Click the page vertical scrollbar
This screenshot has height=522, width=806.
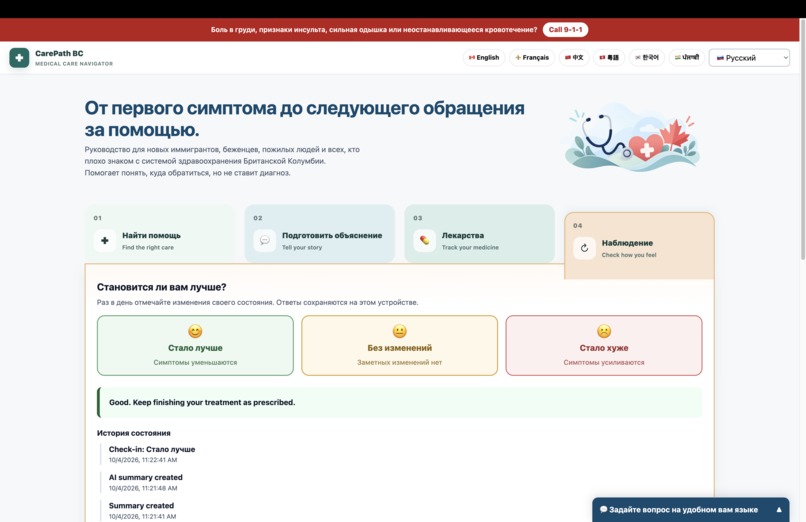click(x=802, y=139)
